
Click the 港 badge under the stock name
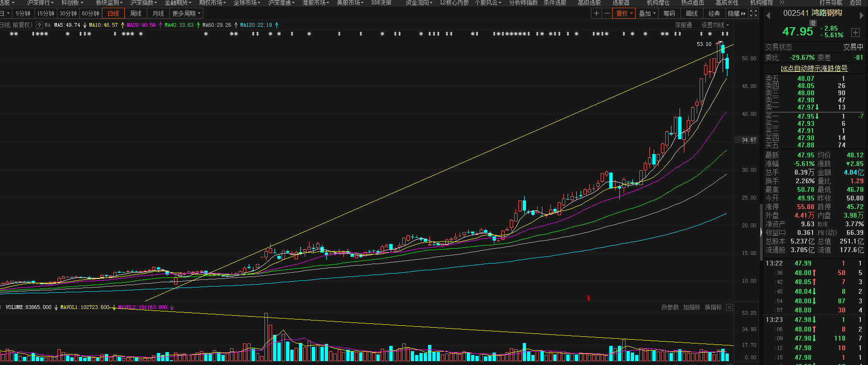[x=813, y=23]
